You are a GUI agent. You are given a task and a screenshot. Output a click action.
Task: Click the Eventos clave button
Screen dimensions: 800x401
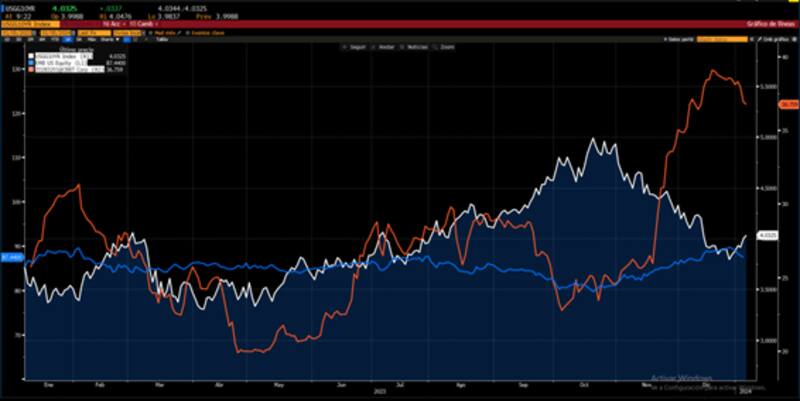(x=208, y=31)
